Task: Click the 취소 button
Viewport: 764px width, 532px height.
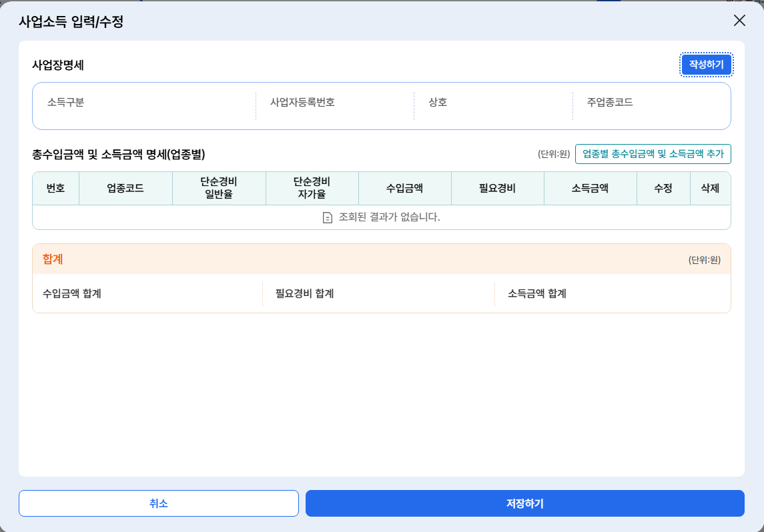Action: pyautogui.click(x=158, y=503)
